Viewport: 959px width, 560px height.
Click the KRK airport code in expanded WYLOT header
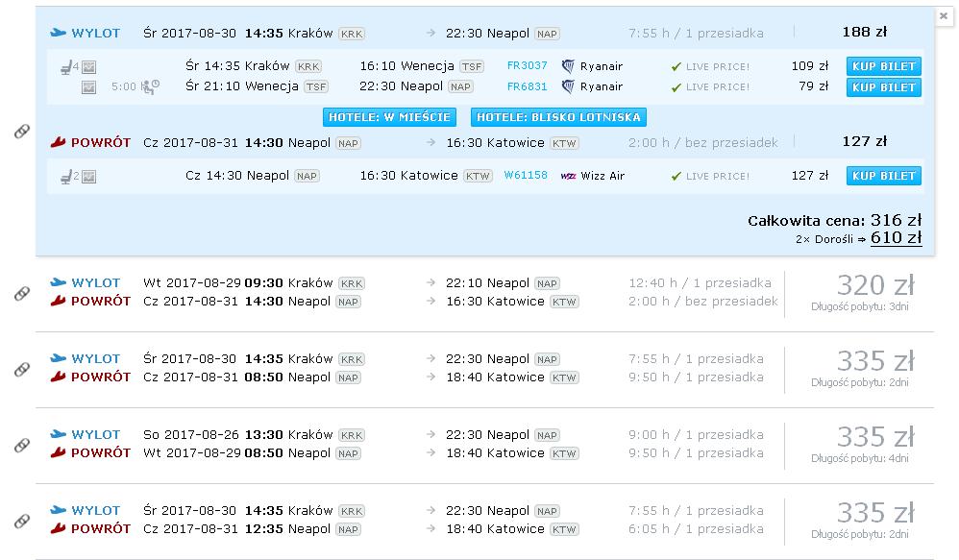pos(352,34)
